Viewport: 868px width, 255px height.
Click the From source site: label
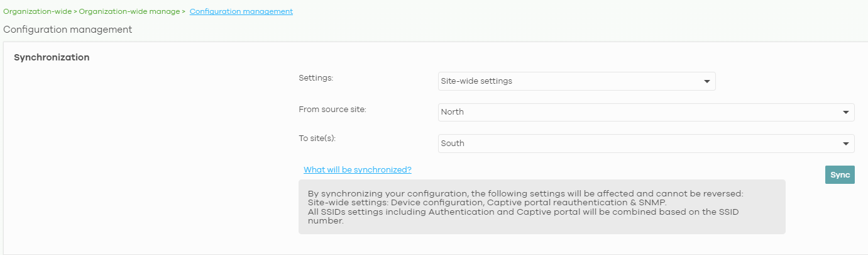(x=332, y=110)
